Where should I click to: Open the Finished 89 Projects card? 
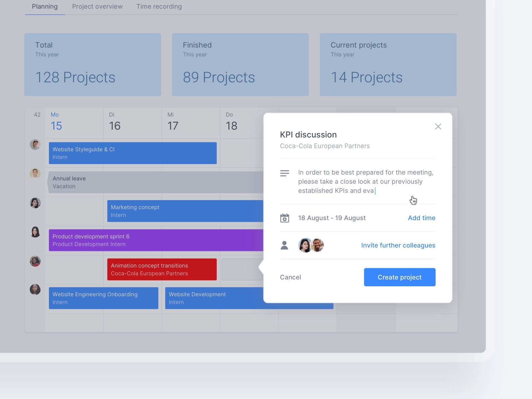240,65
